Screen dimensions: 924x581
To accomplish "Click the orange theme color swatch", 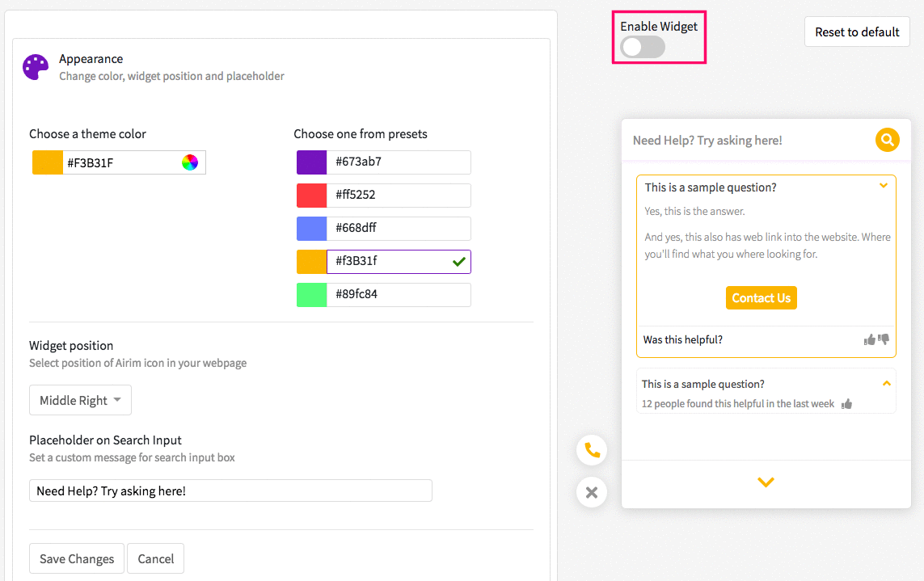I will (x=47, y=162).
